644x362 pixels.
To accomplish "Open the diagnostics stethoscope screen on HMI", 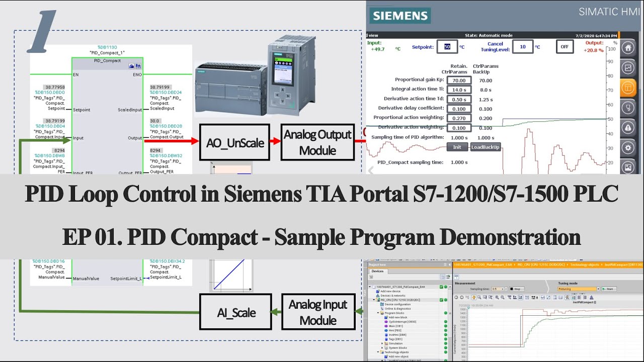I will click(627, 107).
